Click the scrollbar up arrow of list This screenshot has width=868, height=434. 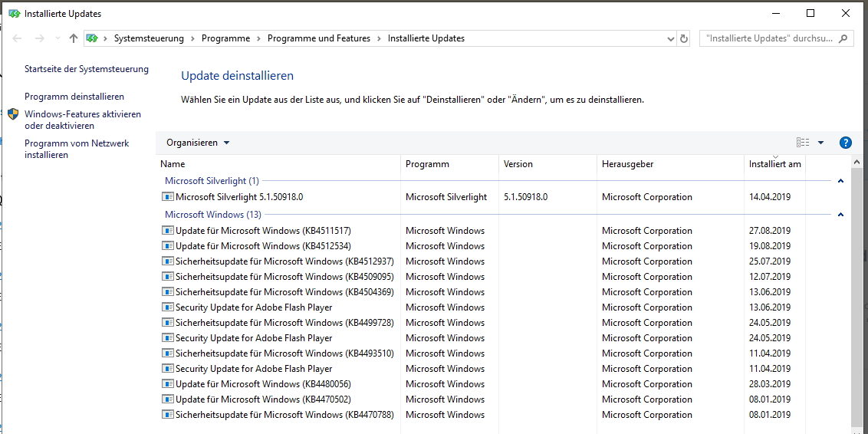856,163
